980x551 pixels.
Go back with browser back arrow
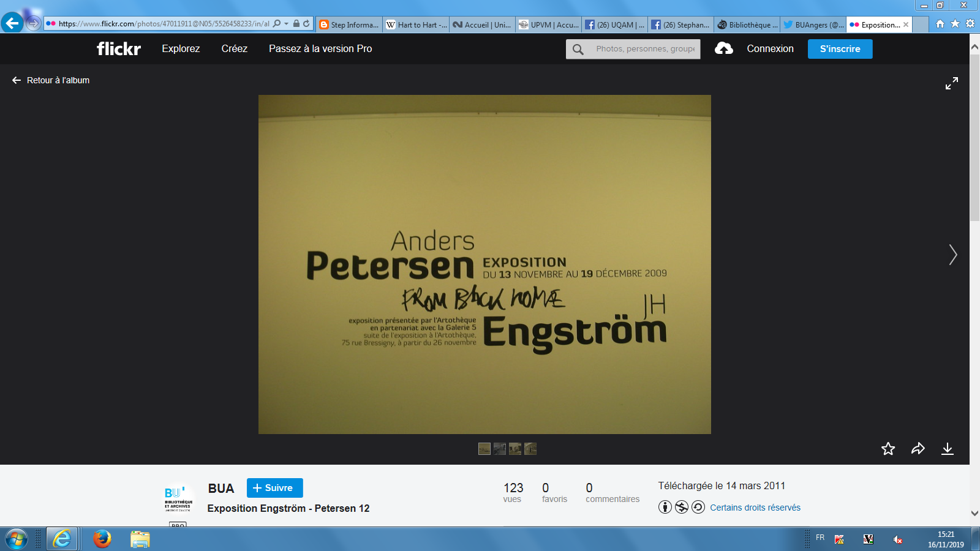pos(12,23)
